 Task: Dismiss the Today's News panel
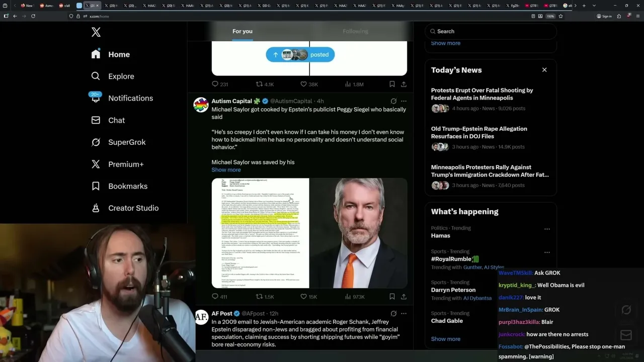point(544,70)
